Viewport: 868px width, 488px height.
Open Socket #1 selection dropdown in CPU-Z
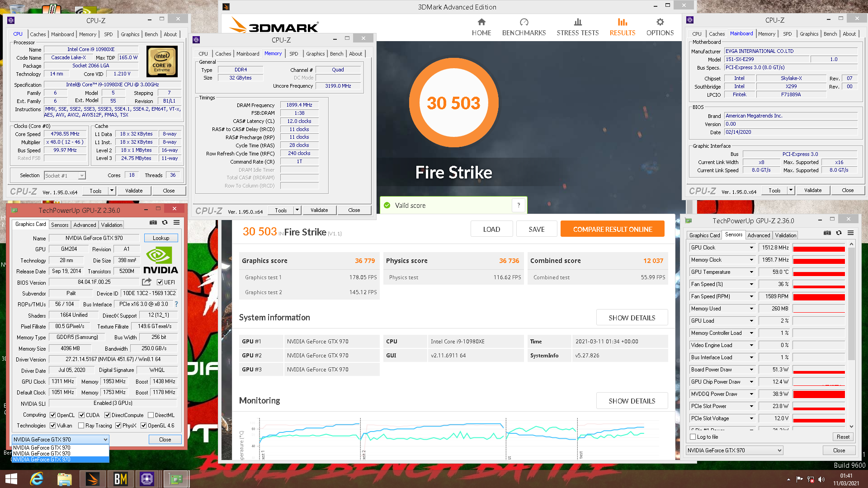coord(65,175)
